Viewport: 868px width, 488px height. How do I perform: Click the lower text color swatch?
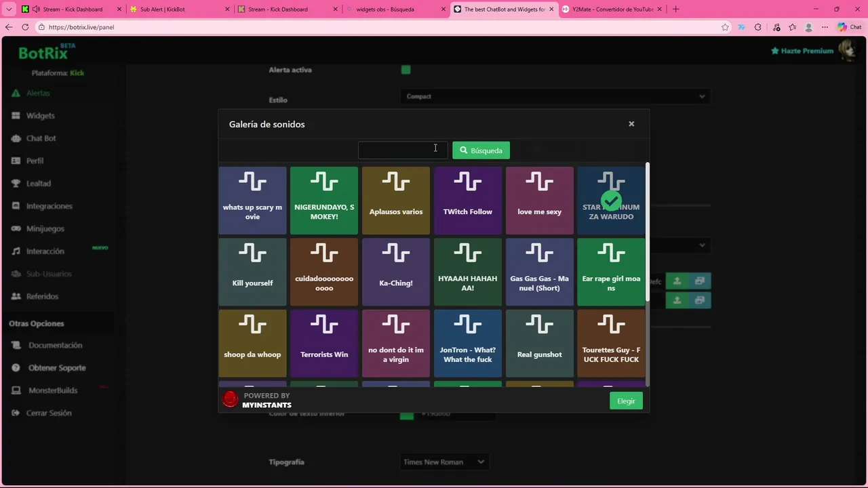pos(407,415)
